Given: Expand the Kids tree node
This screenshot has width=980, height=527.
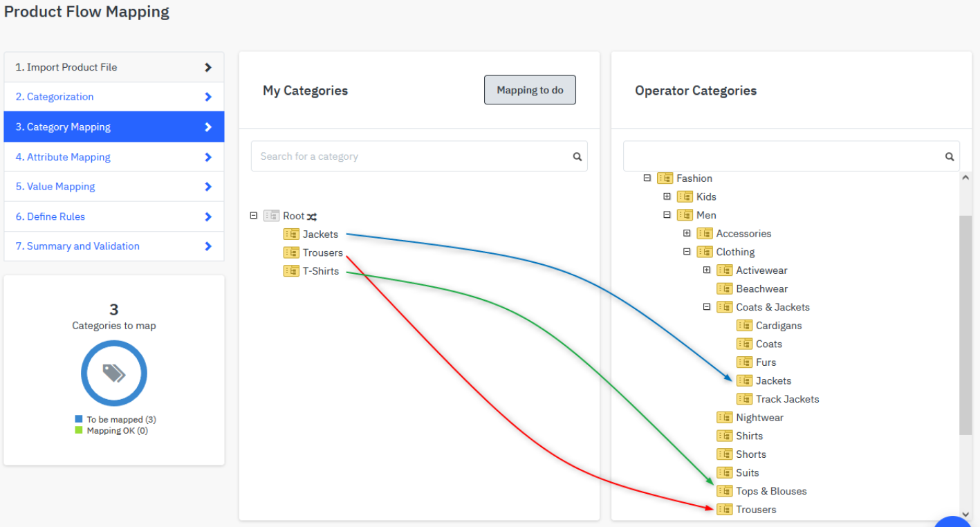Looking at the screenshot, I should point(667,196).
